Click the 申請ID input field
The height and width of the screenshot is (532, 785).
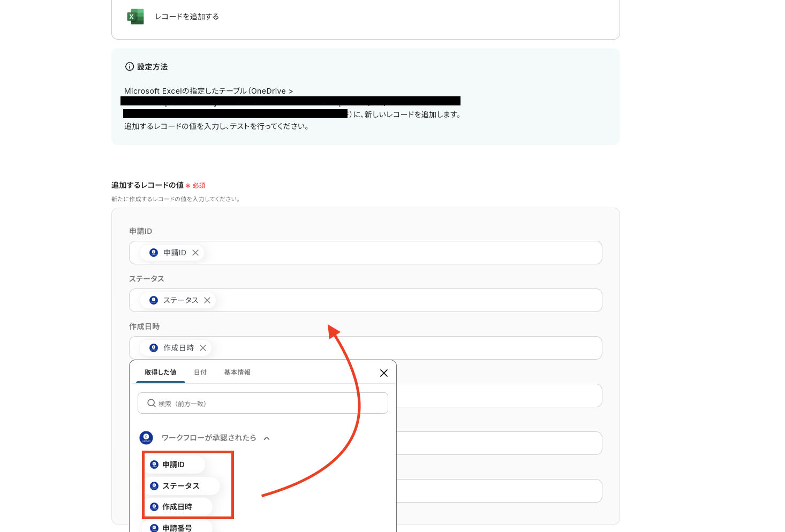[x=366, y=253]
